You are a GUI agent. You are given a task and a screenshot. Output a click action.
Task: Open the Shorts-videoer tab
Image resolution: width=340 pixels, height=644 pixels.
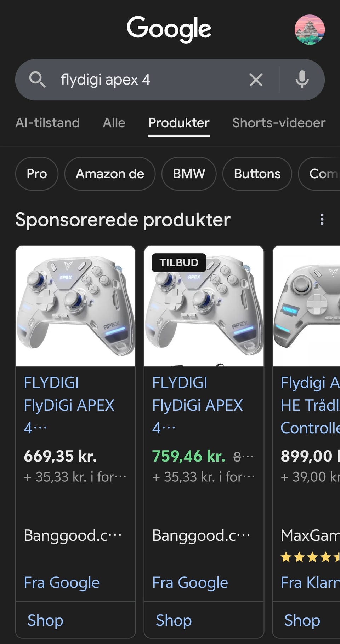pos(279,123)
